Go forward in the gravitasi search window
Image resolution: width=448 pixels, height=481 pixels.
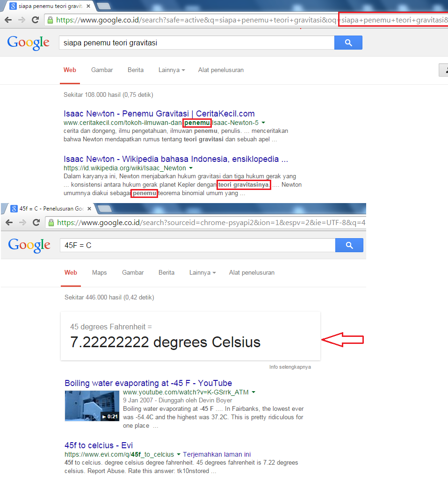pyautogui.click(x=22, y=20)
